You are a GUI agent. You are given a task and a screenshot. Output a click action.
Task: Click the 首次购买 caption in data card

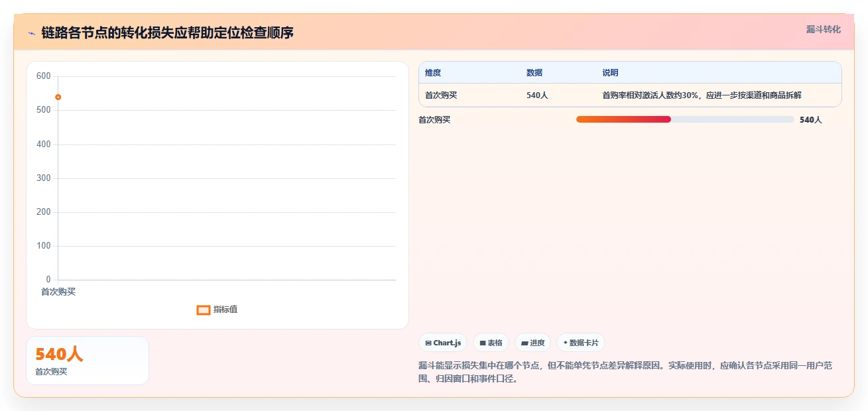pos(51,372)
